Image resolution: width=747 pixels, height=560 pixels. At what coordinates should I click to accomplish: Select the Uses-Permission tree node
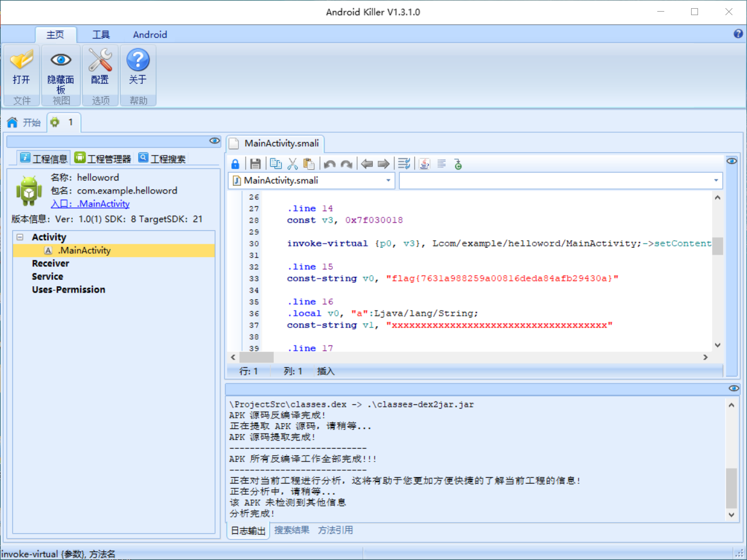click(69, 290)
